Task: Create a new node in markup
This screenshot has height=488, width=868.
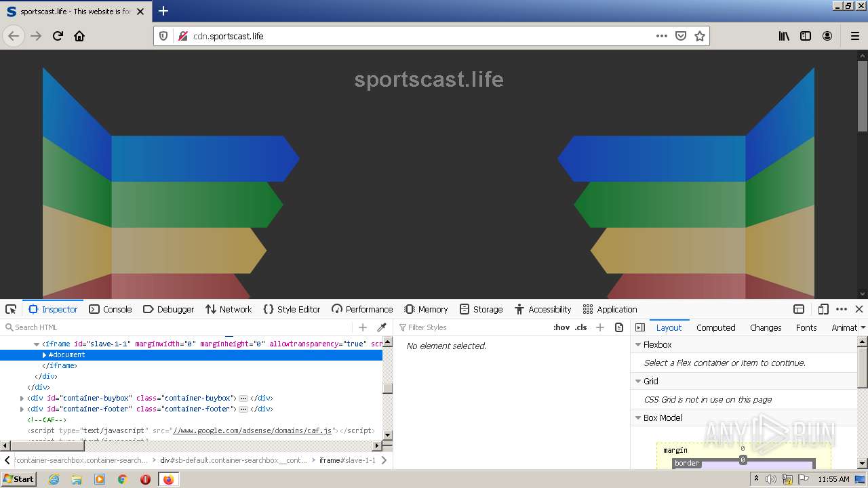Action: [x=363, y=327]
